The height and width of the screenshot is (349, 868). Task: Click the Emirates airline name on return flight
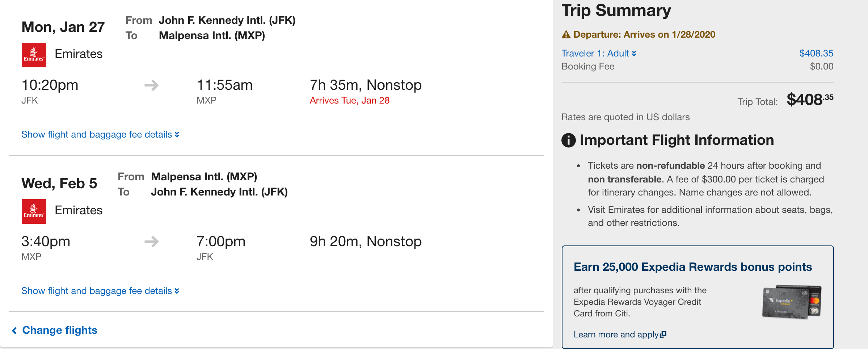pos(79,210)
